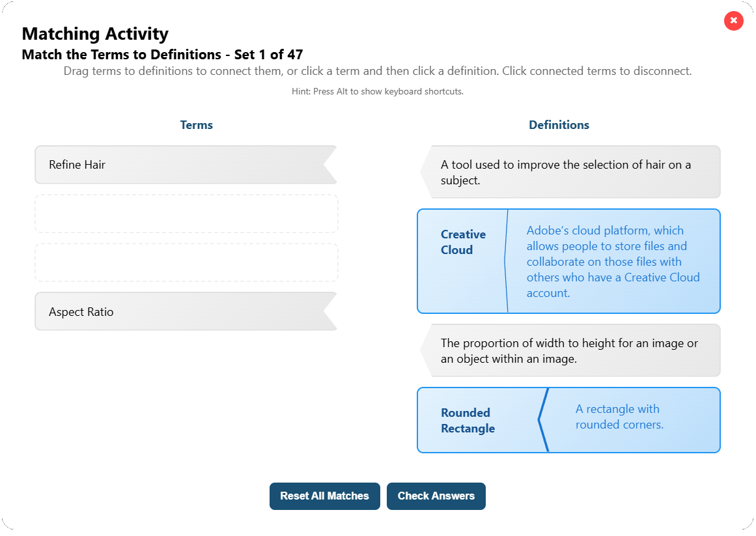The height and width of the screenshot is (536, 756).
Task: Click the keyboard shortcuts hint text
Action: [378, 91]
